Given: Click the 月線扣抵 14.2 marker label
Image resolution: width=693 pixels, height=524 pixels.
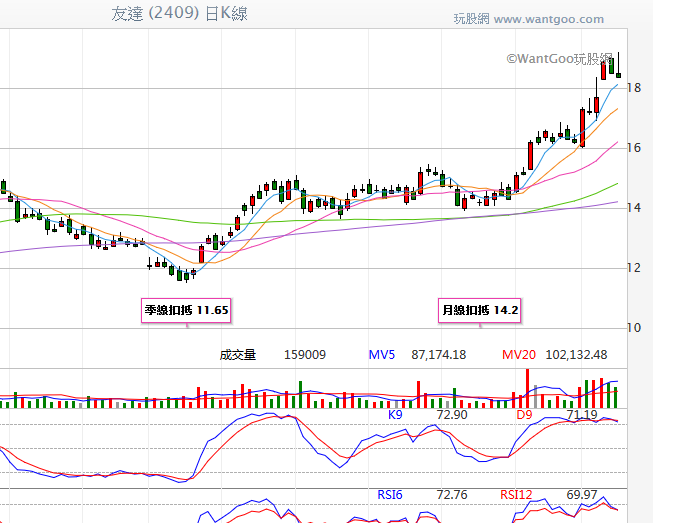Looking at the screenshot, I should (480, 310).
